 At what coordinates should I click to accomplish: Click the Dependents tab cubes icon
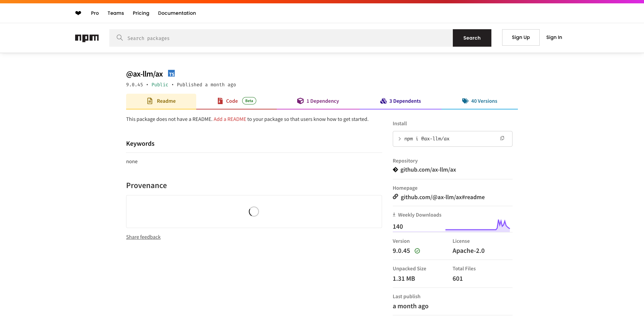[x=383, y=101]
